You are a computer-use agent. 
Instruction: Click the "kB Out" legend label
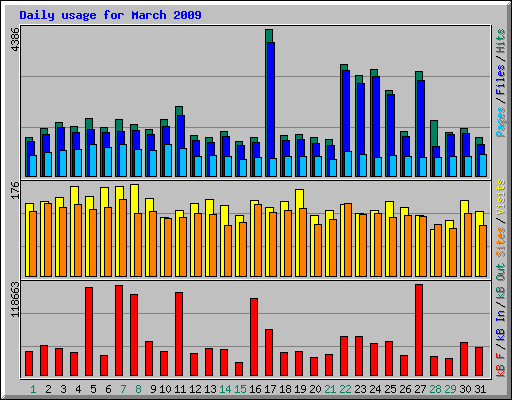click(501, 281)
